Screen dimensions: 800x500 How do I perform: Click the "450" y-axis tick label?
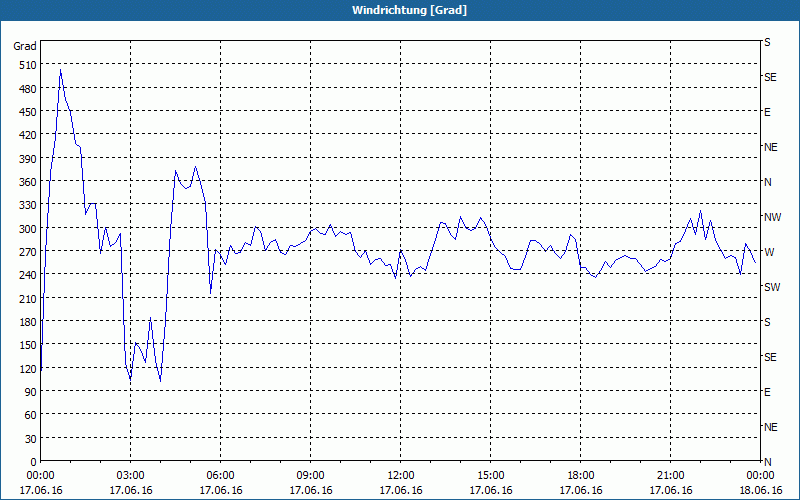[x=28, y=112]
